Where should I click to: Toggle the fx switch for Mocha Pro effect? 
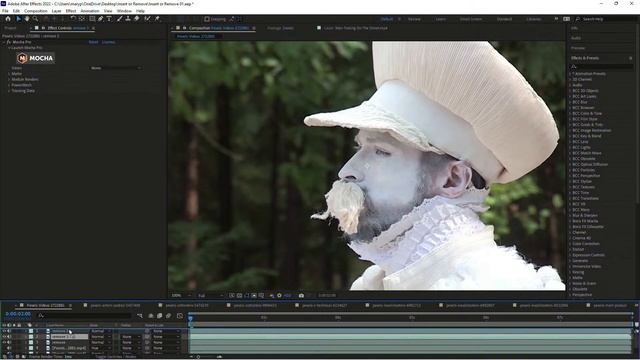click(x=9, y=42)
